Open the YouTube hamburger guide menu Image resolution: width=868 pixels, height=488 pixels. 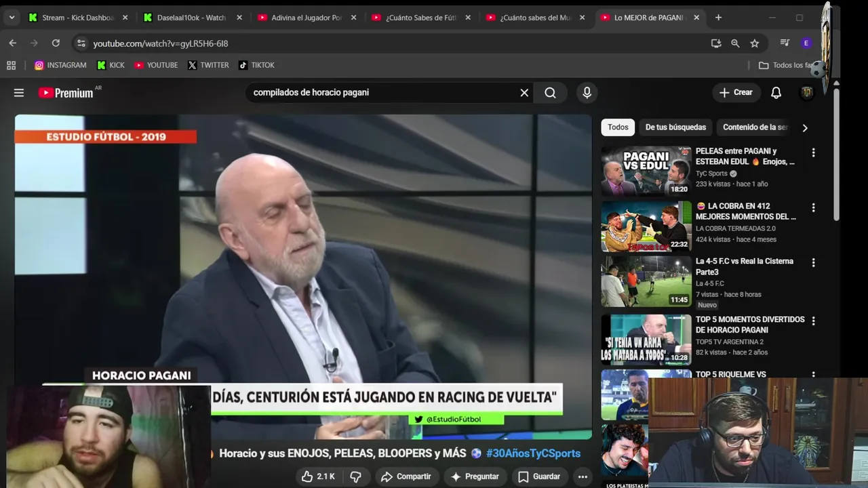(x=19, y=93)
